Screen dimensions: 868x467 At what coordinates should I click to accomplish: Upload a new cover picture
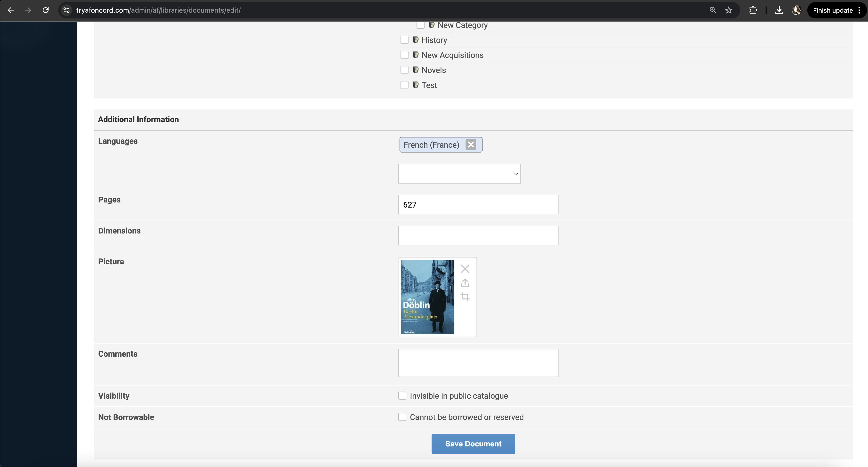465,283
